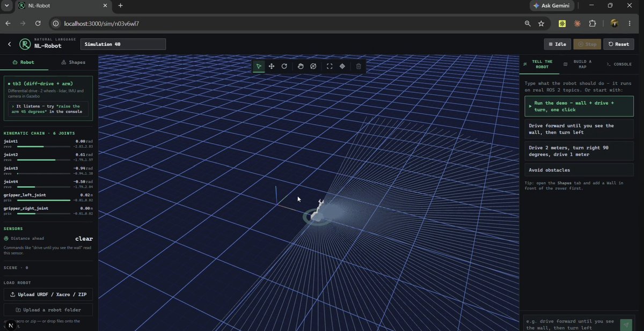Image resolution: width=644 pixels, height=331 pixels.
Task: Open the browser extensions puzzle icon
Action: click(x=592, y=24)
